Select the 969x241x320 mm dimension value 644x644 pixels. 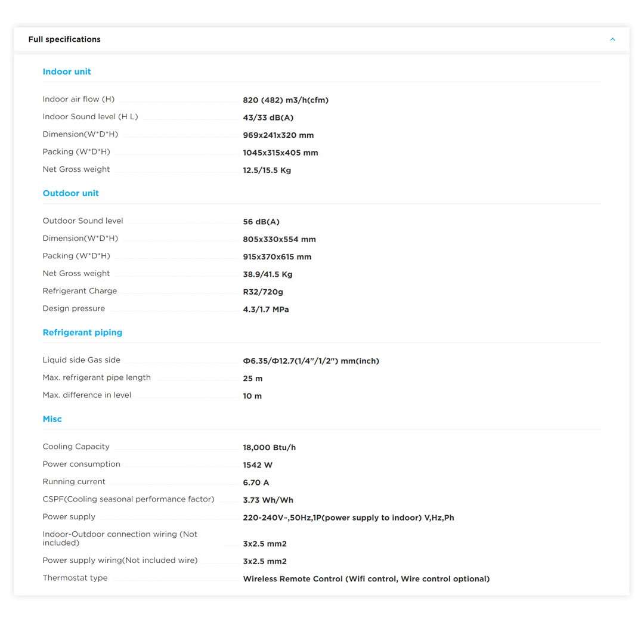[x=278, y=135]
